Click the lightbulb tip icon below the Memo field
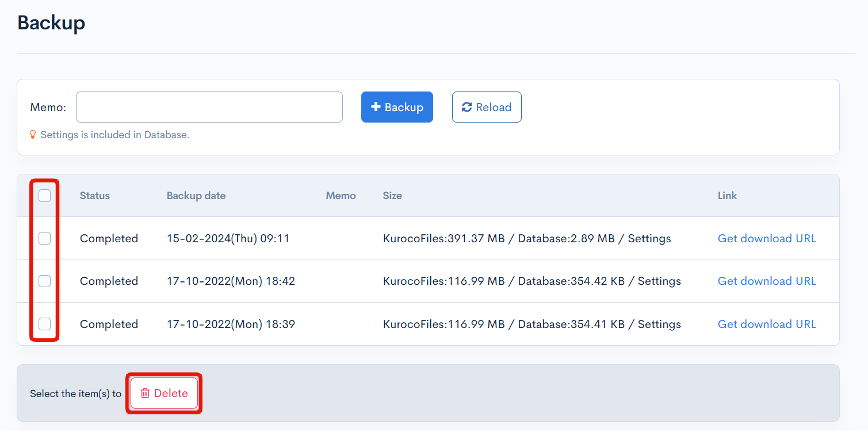This screenshot has width=868, height=431. coord(32,134)
